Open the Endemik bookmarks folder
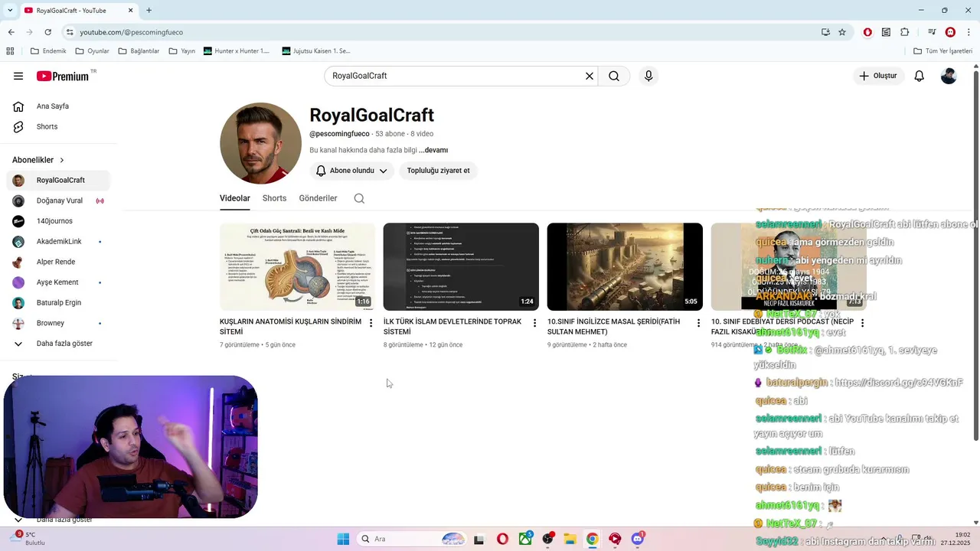Image resolution: width=980 pixels, height=551 pixels. [x=48, y=51]
